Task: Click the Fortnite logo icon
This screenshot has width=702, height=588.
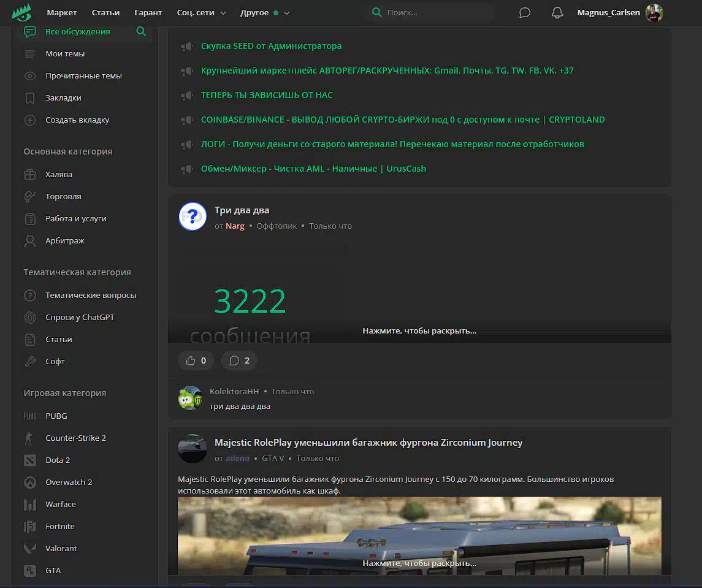Action: click(30, 526)
